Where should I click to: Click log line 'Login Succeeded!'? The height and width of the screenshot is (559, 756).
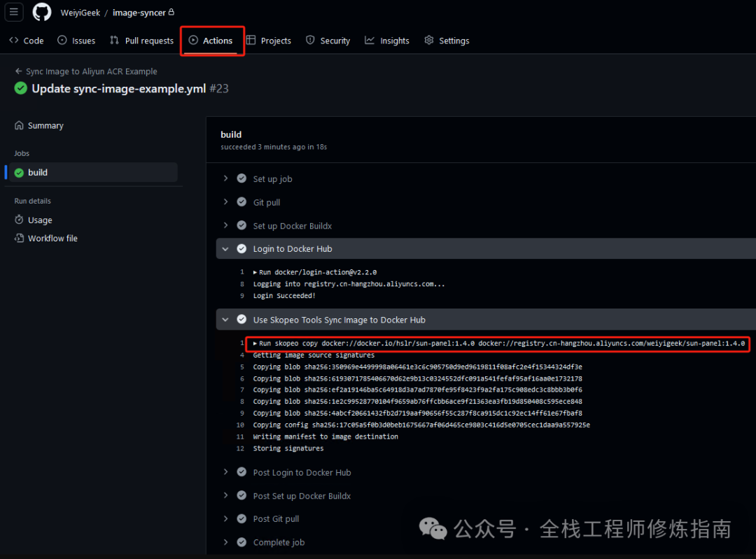pyautogui.click(x=284, y=296)
